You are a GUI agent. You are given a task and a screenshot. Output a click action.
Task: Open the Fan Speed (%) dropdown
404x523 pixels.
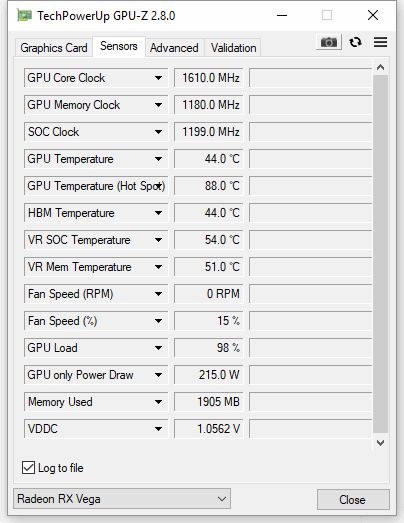[158, 321]
